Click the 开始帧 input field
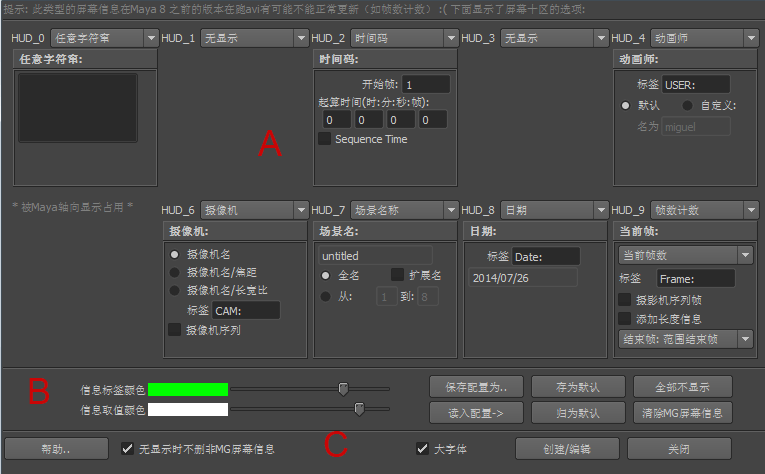The height and width of the screenshot is (474, 765). tap(425, 85)
